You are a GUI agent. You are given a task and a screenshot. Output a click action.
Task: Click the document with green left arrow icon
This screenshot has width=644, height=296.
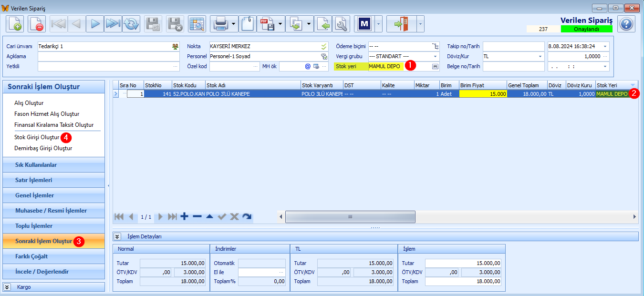point(322,24)
